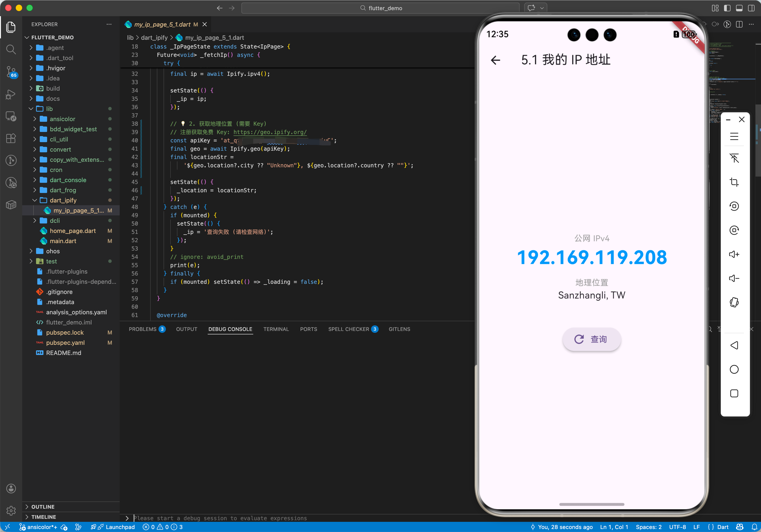
Task: Click back arrow in IP page header
Action: (x=496, y=60)
